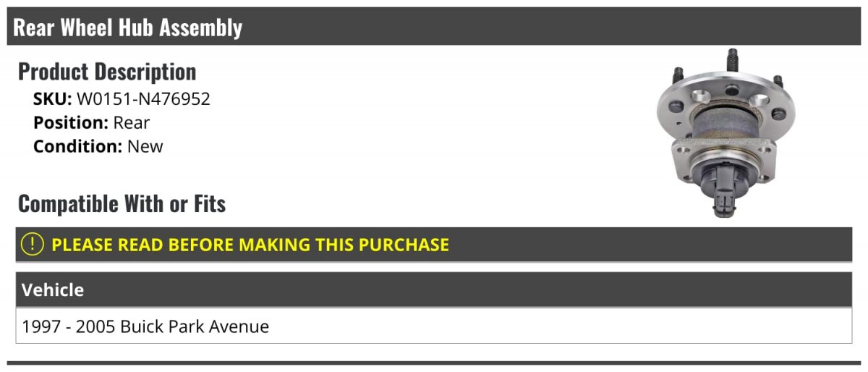Expand the Please Read Before Purchase banner
The width and height of the screenshot is (868, 372).
pos(434,245)
